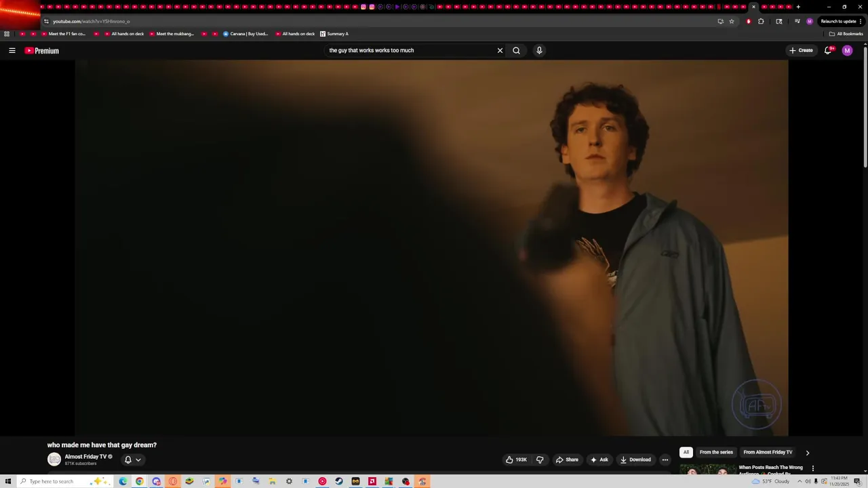Open YouTube notifications bell
The height and width of the screenshot is (488, 868).
click(828, 50)
